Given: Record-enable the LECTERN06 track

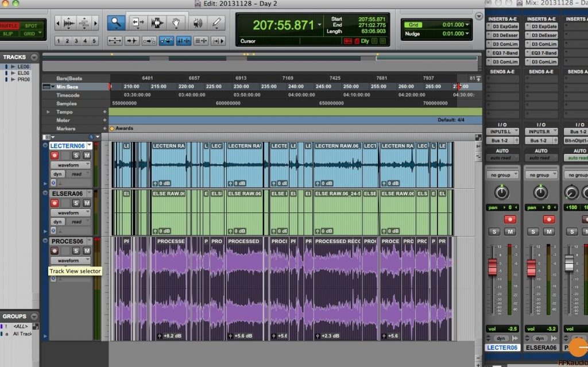Looking at the screenshot, I should 55,156.
